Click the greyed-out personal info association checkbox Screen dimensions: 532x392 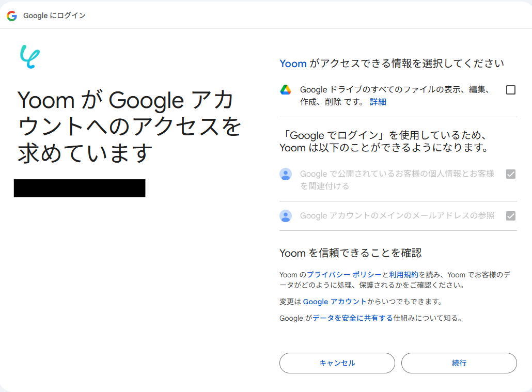click(511, 174)
